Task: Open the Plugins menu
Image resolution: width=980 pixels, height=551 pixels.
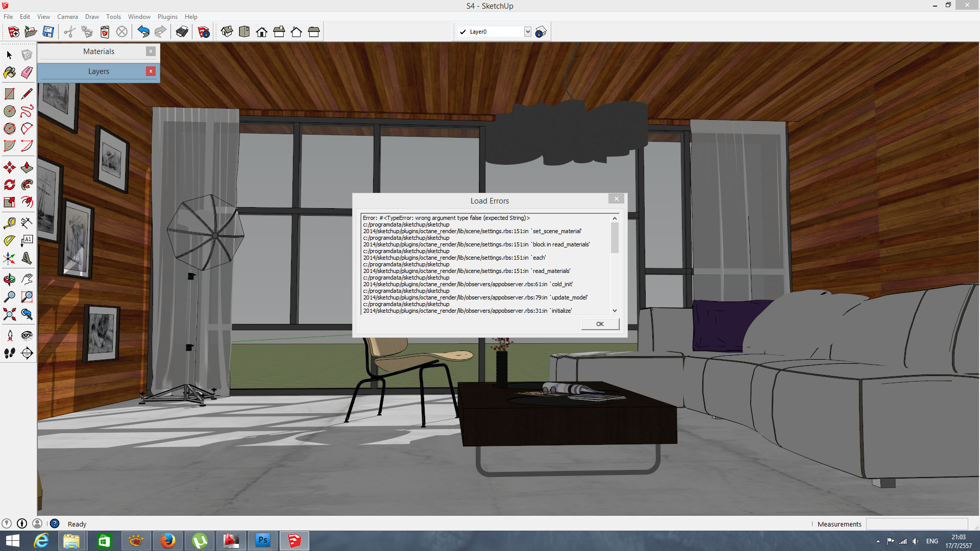Action: click(167, 17)
